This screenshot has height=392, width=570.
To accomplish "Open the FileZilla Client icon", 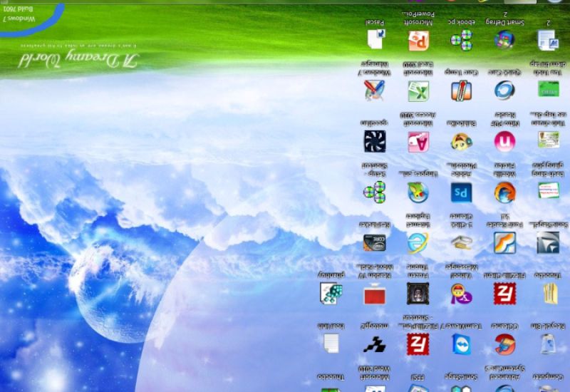I will click(x=504, y=293).
